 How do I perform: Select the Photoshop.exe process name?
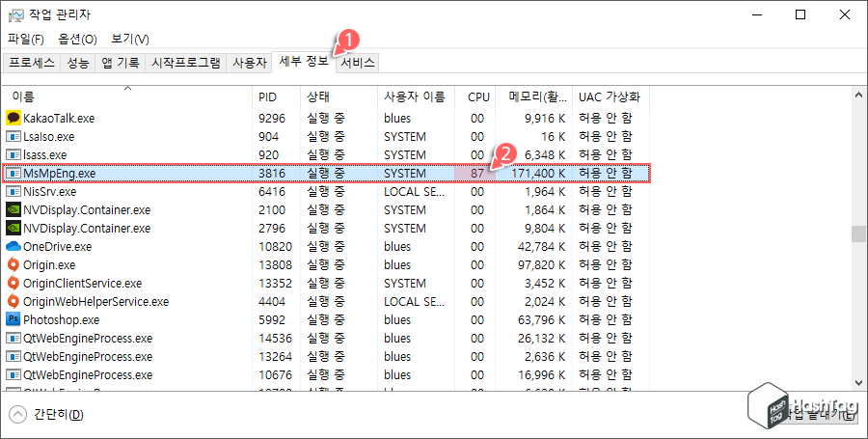tap(62, 319)
